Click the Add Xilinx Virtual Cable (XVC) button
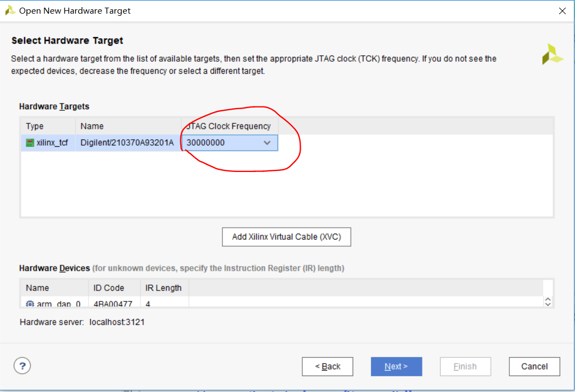Viewport: 575px width, 392px height. pyautogui.click(x=286, y=236)
